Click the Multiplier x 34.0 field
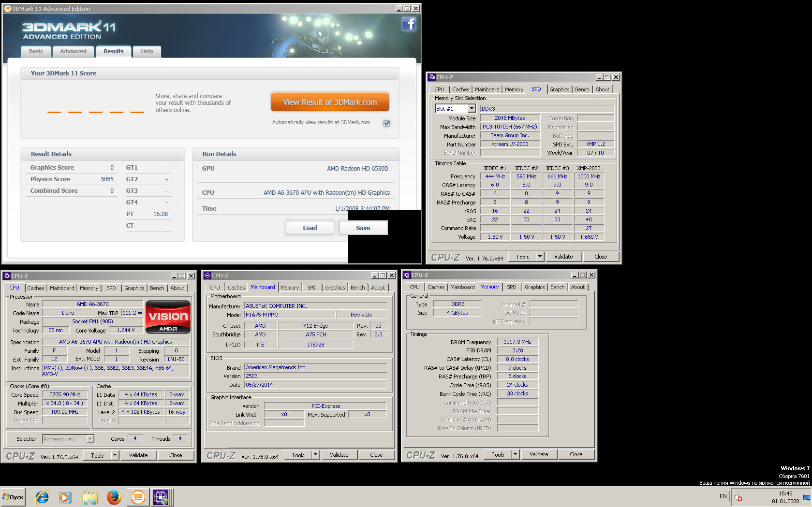 [x=65, y=403]
